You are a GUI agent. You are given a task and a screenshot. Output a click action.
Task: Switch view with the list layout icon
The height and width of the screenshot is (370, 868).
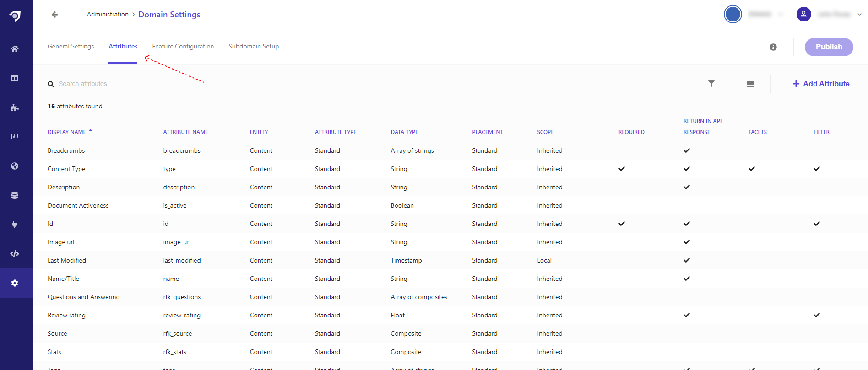click(x=750, y=84)
